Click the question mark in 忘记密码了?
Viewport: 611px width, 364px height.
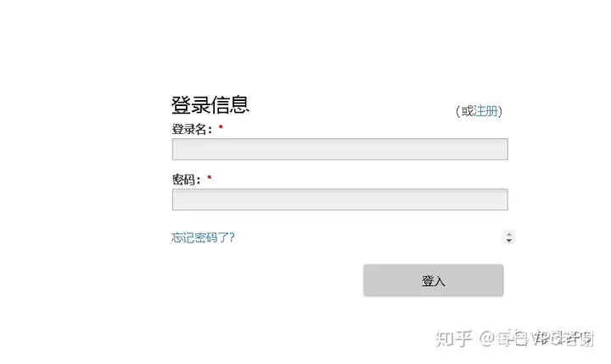click(232, 237)
